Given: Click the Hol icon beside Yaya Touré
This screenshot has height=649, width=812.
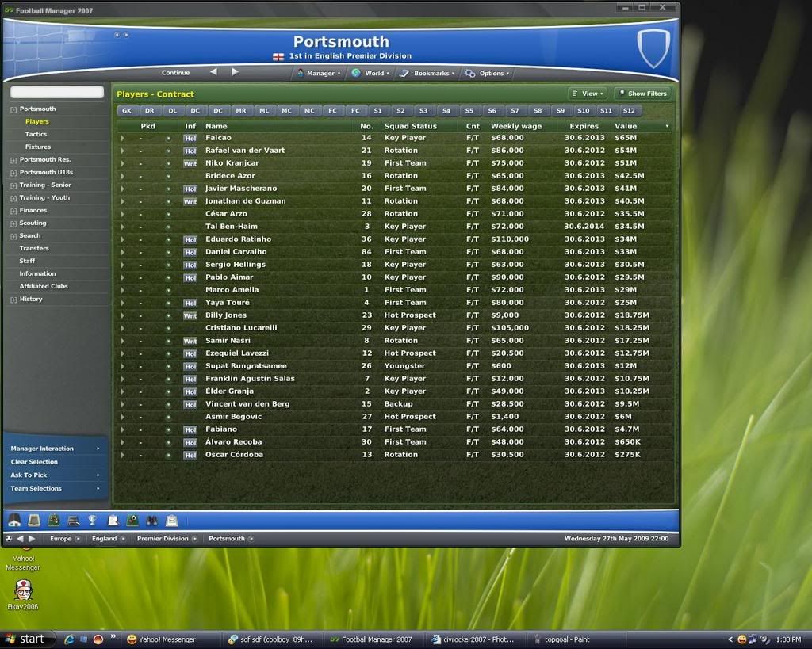Looking at the screenshot, I should pyautogui.click(x=190, y=303).
